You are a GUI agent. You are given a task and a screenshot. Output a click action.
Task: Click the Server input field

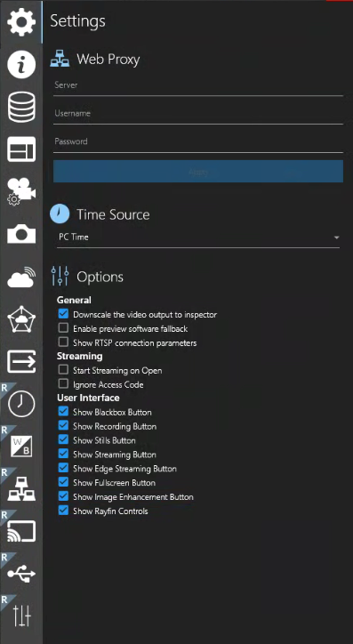click(198, 85)
